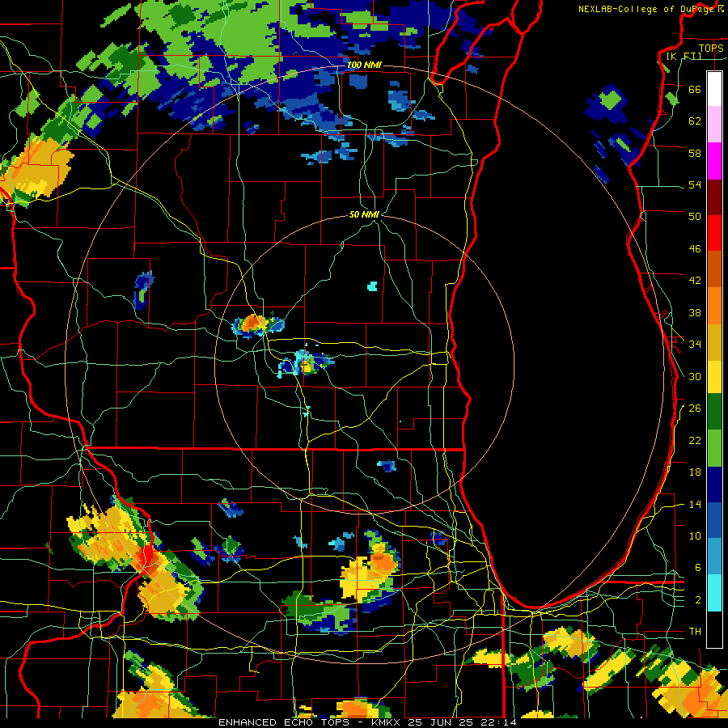Click the 46 value on the legend
This screenshot has width=728, height=728.
(695, 249)
